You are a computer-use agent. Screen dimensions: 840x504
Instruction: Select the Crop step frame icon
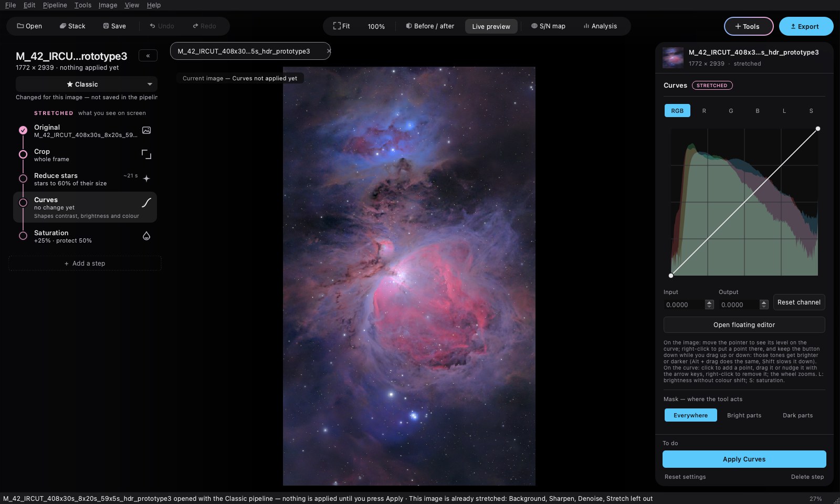[146, 154]
